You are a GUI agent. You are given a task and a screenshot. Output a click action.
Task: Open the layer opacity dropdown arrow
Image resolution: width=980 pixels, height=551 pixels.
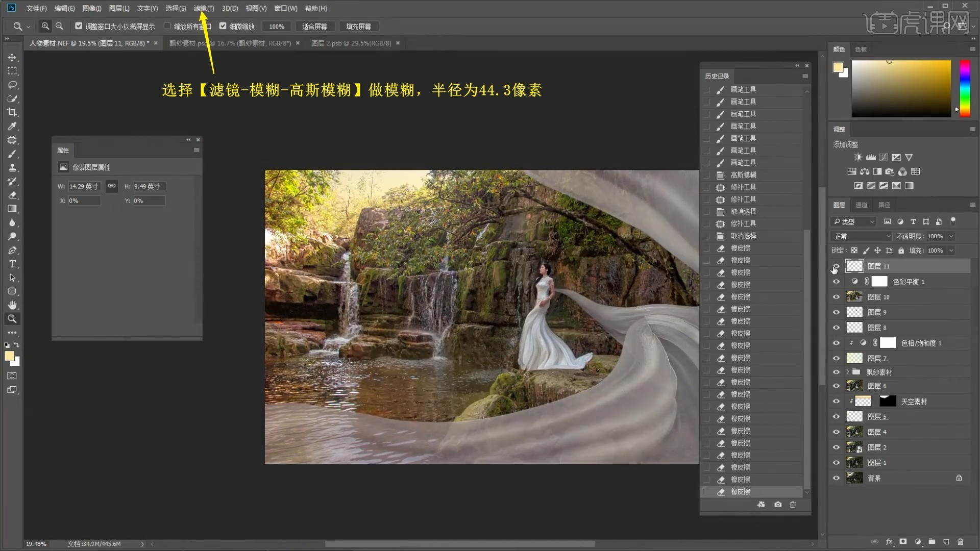coord(951,236)
